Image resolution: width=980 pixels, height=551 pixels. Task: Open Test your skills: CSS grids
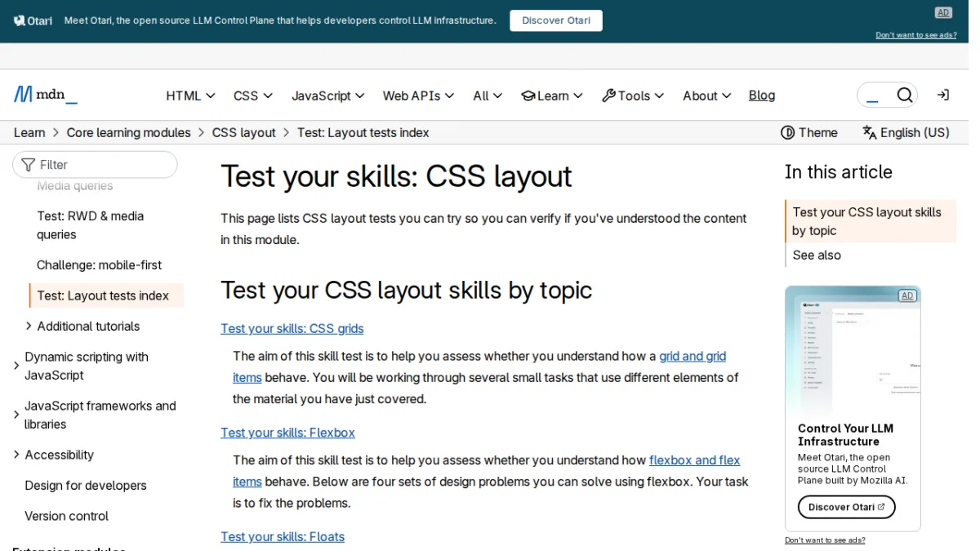pyautogui.click(x=292, y=328)
